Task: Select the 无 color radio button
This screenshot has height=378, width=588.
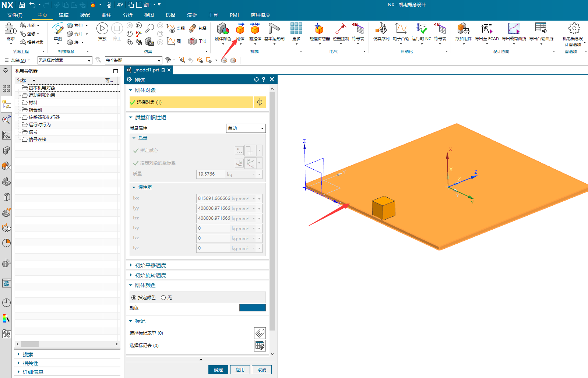Action: click(x=163, y=297)
